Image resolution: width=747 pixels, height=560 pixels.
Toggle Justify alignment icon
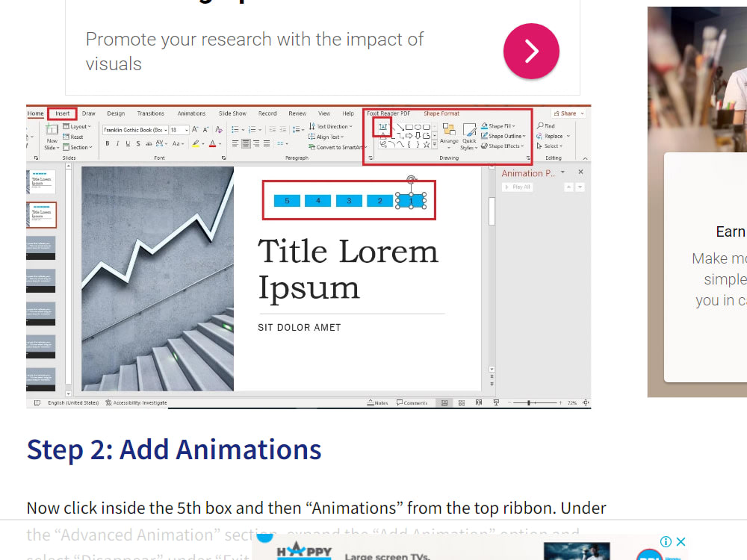(267, 143)
